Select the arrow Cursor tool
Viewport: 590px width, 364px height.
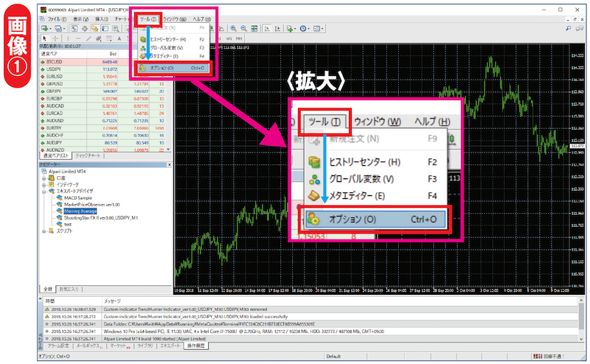coord(44,38)
